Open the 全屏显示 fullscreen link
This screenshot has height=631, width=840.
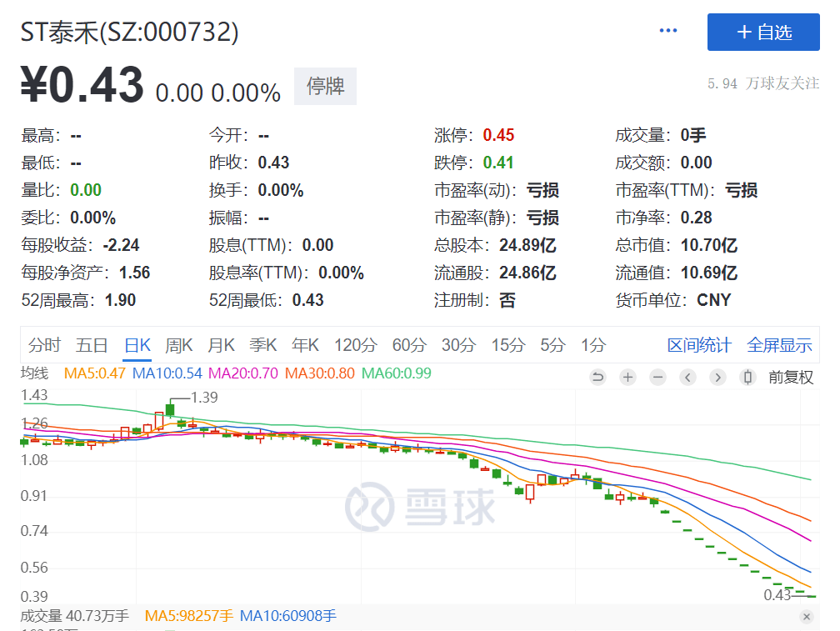click(x=779, y=345)
